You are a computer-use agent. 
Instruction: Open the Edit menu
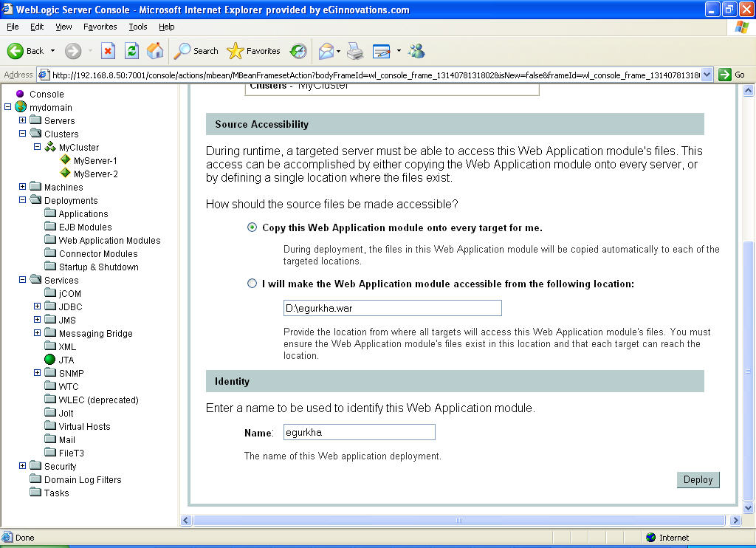tap(37, 27)
